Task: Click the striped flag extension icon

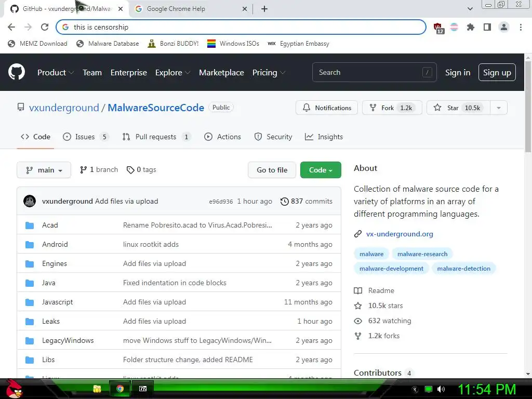Action: 454,27
